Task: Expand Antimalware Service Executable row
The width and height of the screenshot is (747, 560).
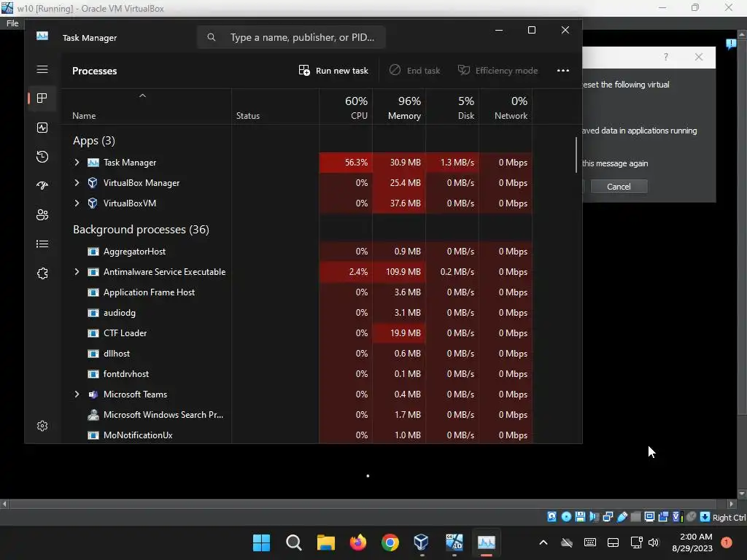Action: coord(77,272)
